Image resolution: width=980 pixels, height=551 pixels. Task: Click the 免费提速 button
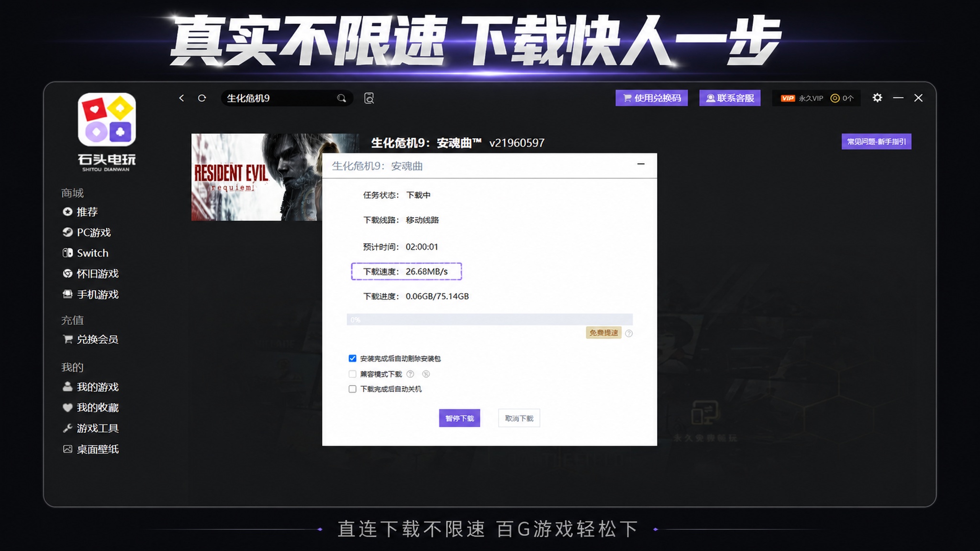pyautogui.click(x=604, y=333)
